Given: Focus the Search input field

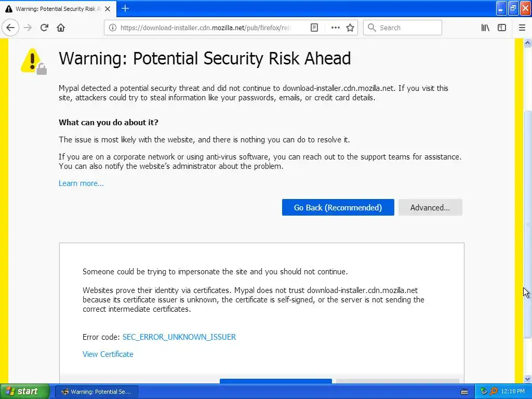Looking at the screenshot, I should pos(403,28).
